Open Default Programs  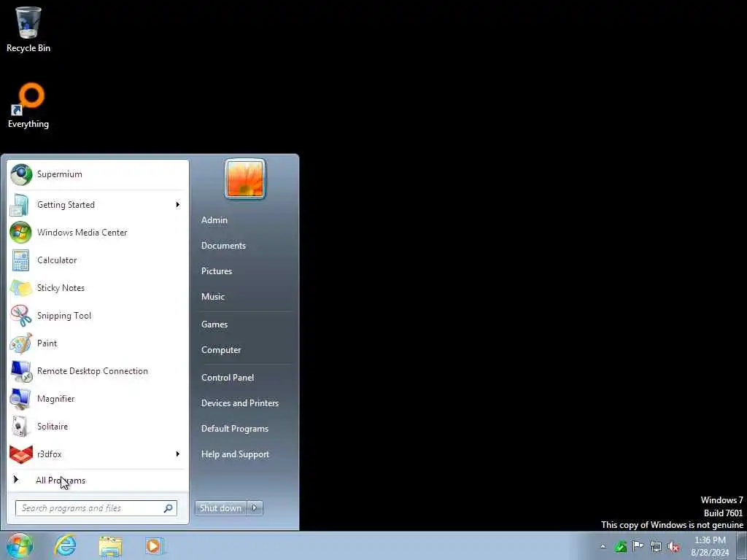(235, 429)
